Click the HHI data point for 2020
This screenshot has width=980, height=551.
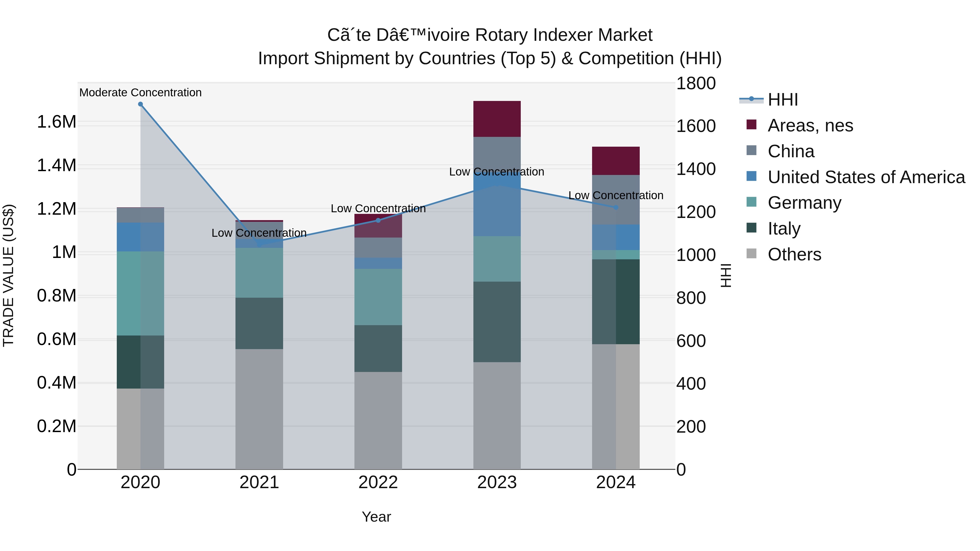pos(140,104)
